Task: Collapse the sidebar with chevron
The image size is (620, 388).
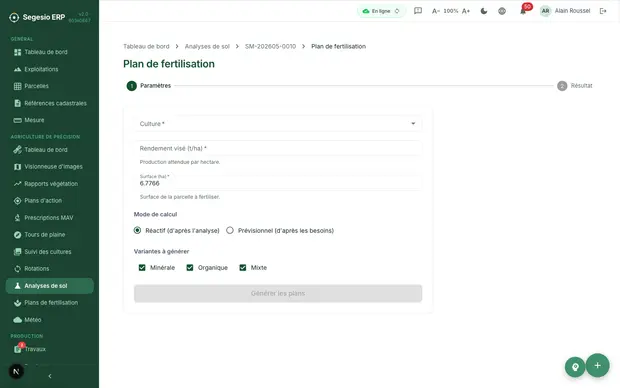Action: 50,376
